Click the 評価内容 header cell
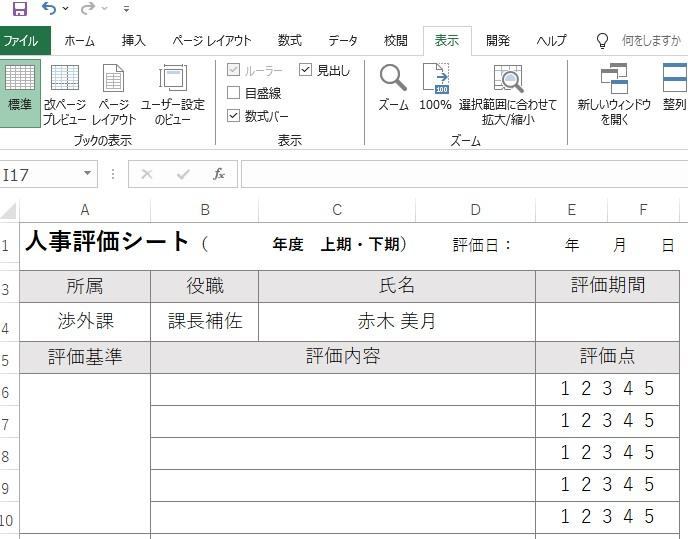Screen dimensions: 688x539 tap(343, 357)
